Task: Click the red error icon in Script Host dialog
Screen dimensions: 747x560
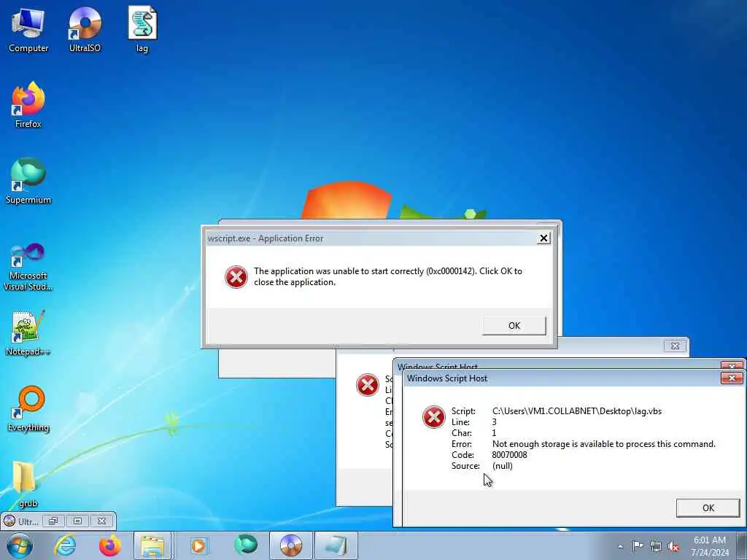Action: coord(433,417)
